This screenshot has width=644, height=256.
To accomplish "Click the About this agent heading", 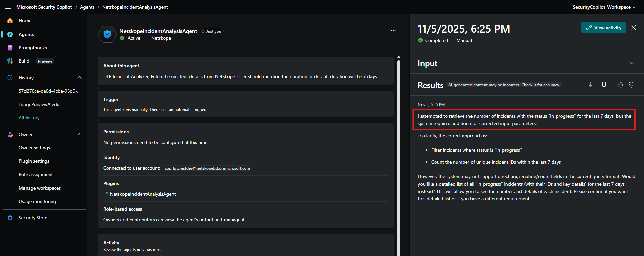I will tap(121, 66).
